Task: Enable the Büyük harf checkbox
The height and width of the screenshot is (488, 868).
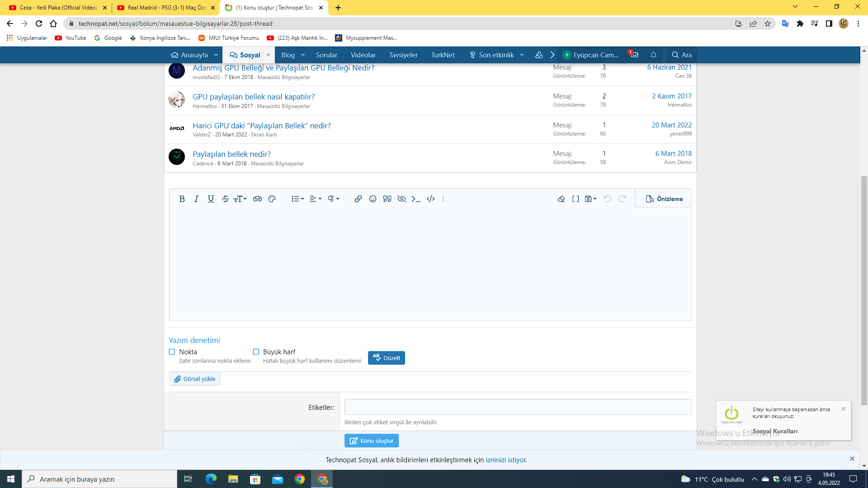Action: click(x=256, y=352)
